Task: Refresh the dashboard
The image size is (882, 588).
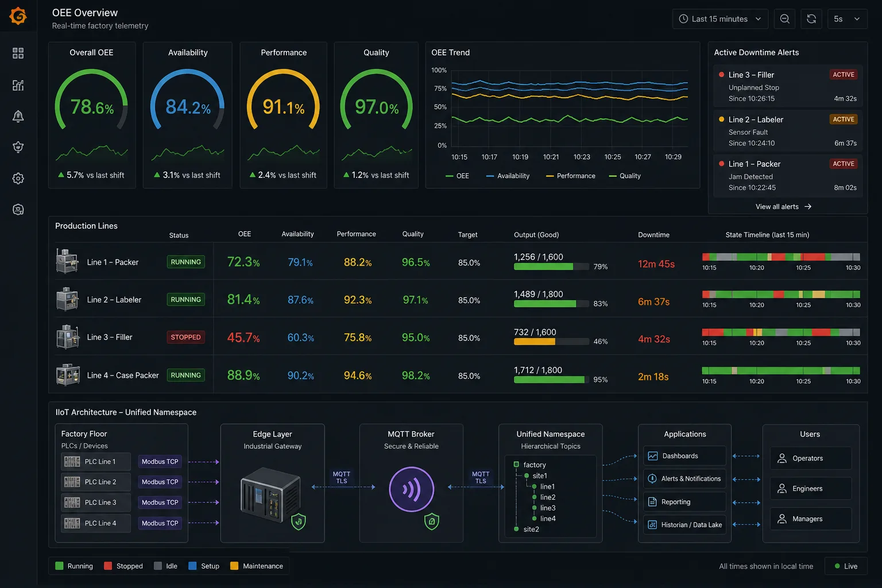Action: click(x=811, y=19)
